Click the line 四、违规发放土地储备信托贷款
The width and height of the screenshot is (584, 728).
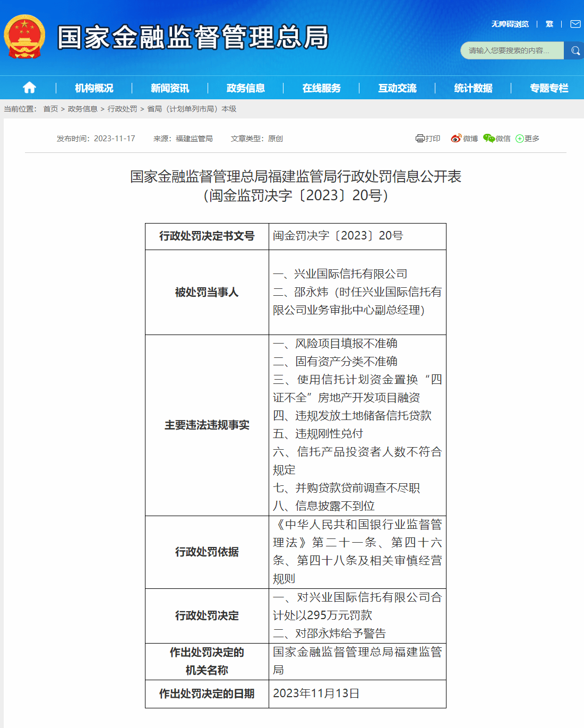click(x=352, y=416)
